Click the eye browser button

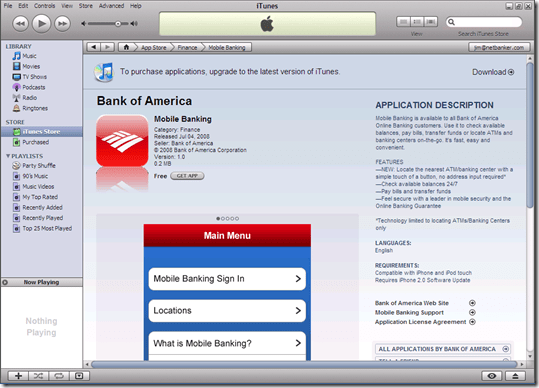pos(492,376)
